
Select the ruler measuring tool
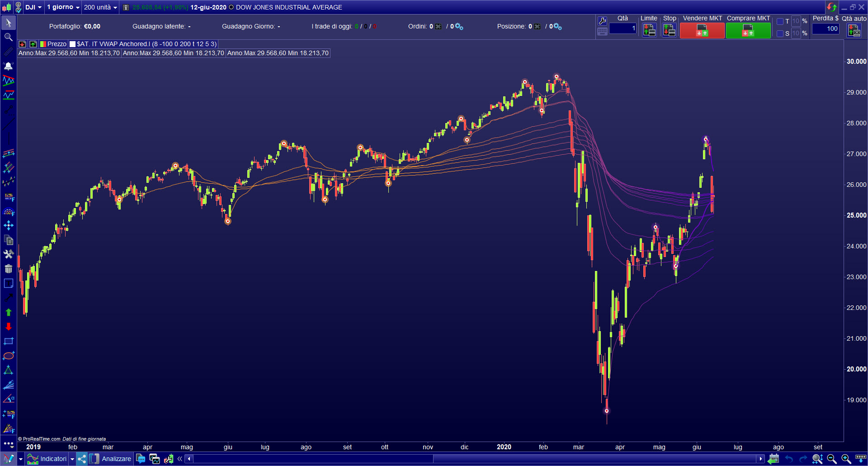click(9, 52)
